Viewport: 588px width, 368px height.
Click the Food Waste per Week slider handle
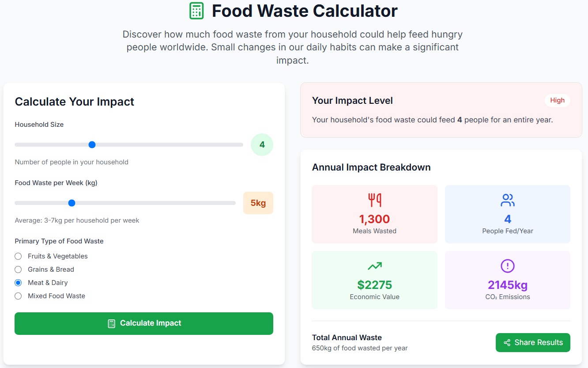72,203
